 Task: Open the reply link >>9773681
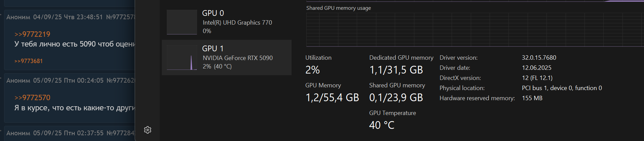coord(29,61)
